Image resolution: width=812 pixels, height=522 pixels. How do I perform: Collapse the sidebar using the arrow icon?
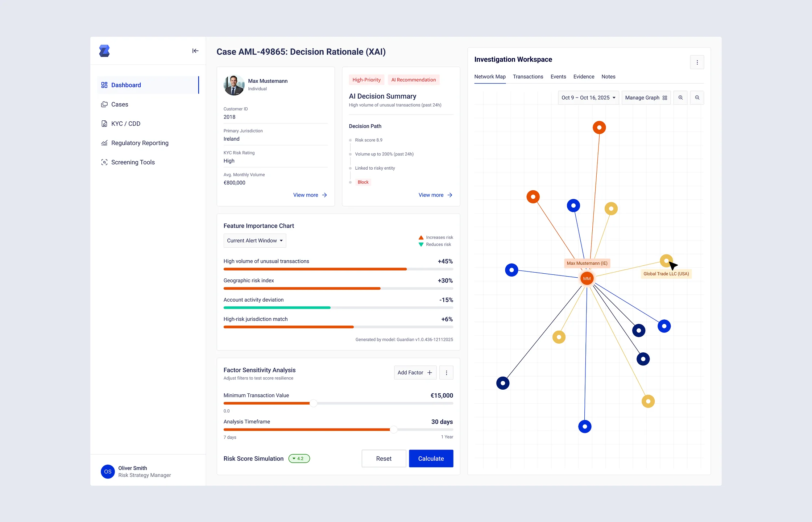pyautogui.click(x=195, y=51)
